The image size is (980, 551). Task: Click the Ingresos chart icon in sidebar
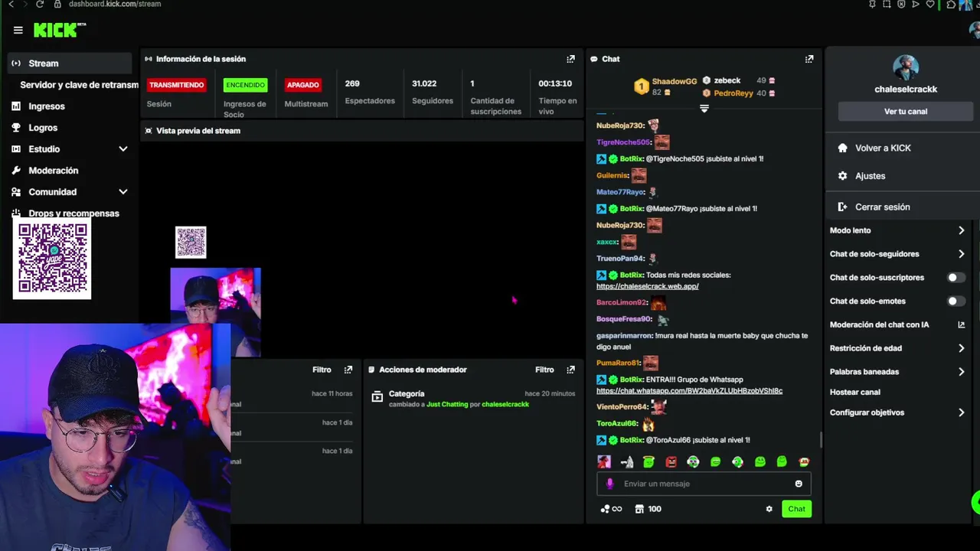tap(16, 106)
